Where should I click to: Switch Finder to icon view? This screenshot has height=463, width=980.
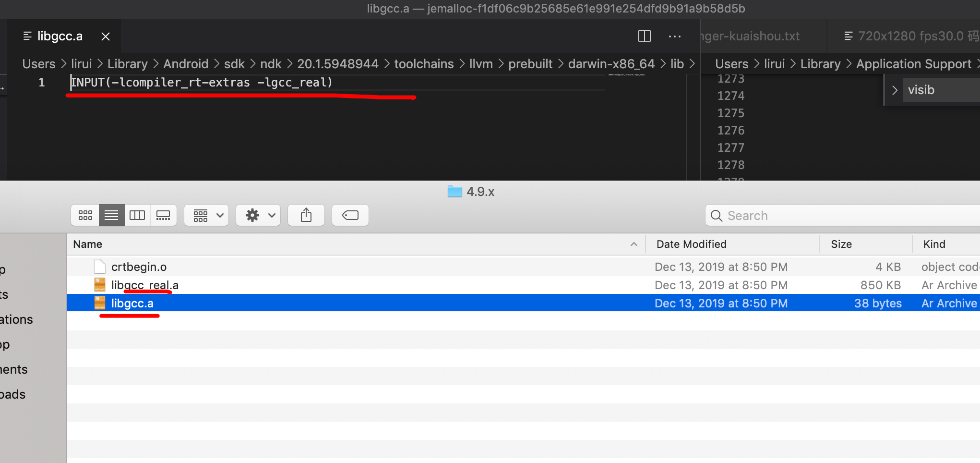pyautogui.click(x=85, y=215)
